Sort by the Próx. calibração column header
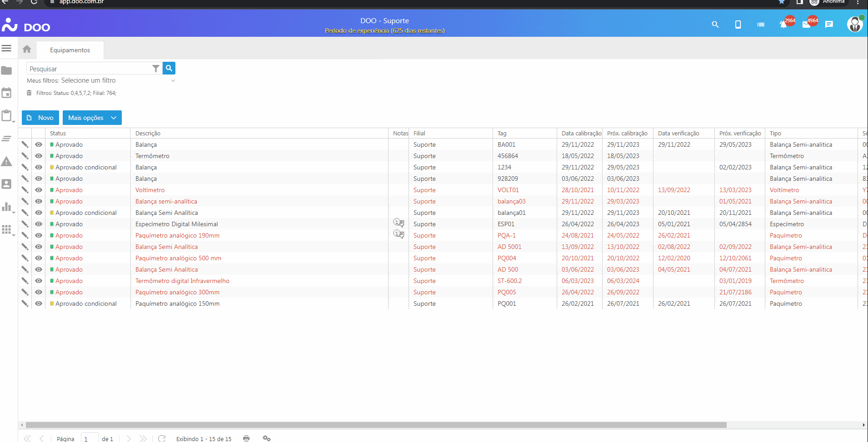This screenshot has width=868, height=442. coord(627,133)
